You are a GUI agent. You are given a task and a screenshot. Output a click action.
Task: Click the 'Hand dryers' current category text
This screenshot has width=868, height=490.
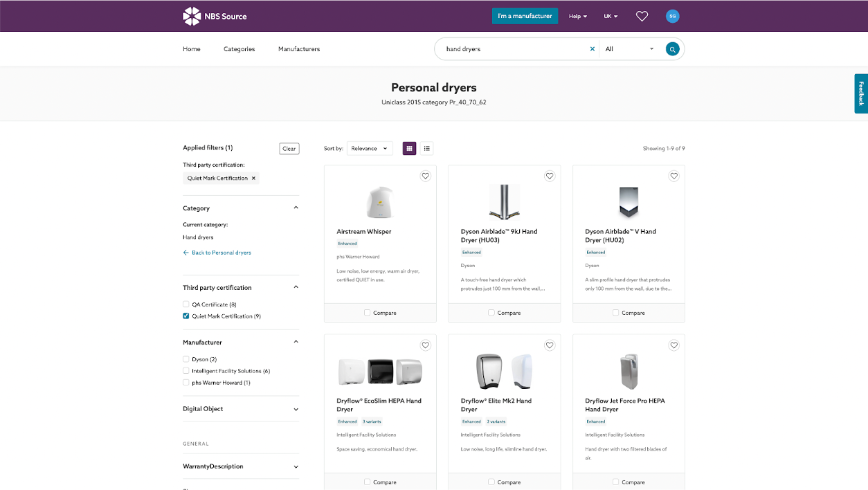pyautogui.click(x=198, y=237)
